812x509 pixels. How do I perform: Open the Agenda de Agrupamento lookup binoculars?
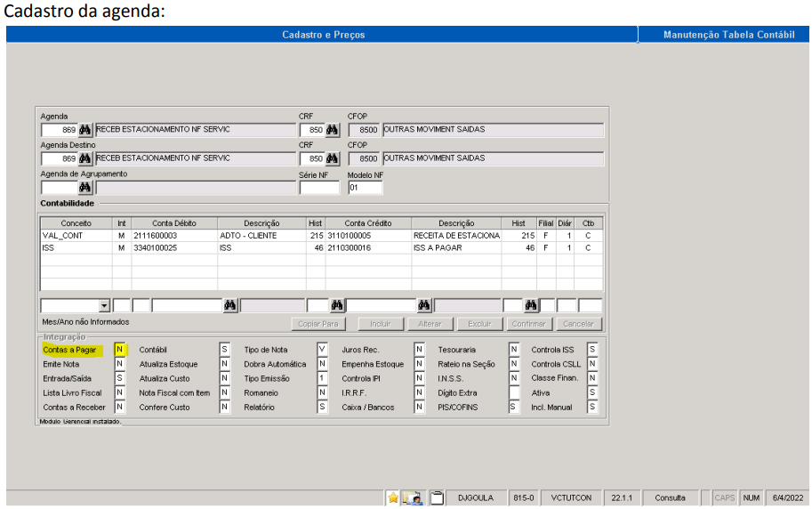[84, 187]
